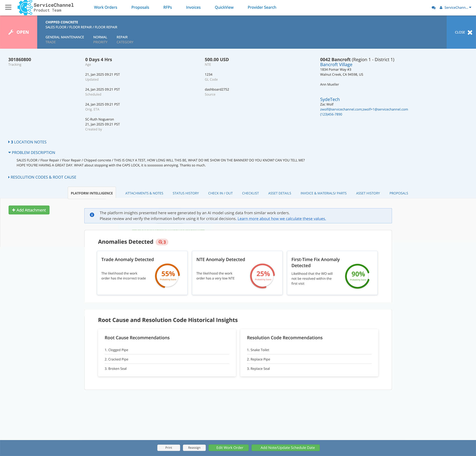The width and height of the screenshot is (476, 456).
Task: Click the anomalies count badge showing 3
Action: [162, 242]
